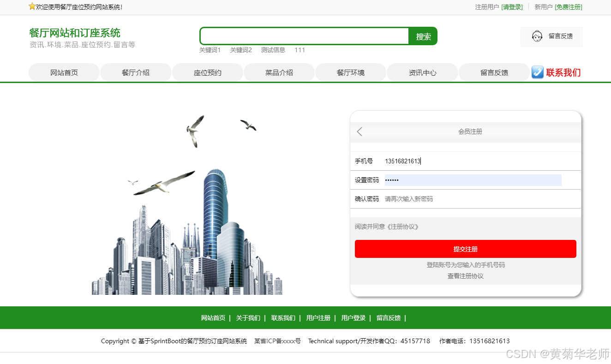Screen dimensions: 611x364
Task: Click the 测试信息 keyword under the search bar
Action: coord(273,50)
